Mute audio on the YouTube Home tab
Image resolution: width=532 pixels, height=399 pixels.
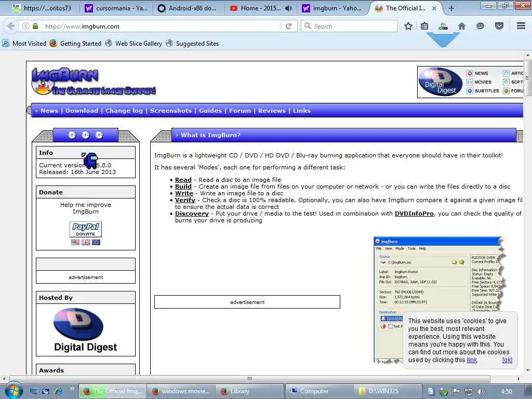288,8
